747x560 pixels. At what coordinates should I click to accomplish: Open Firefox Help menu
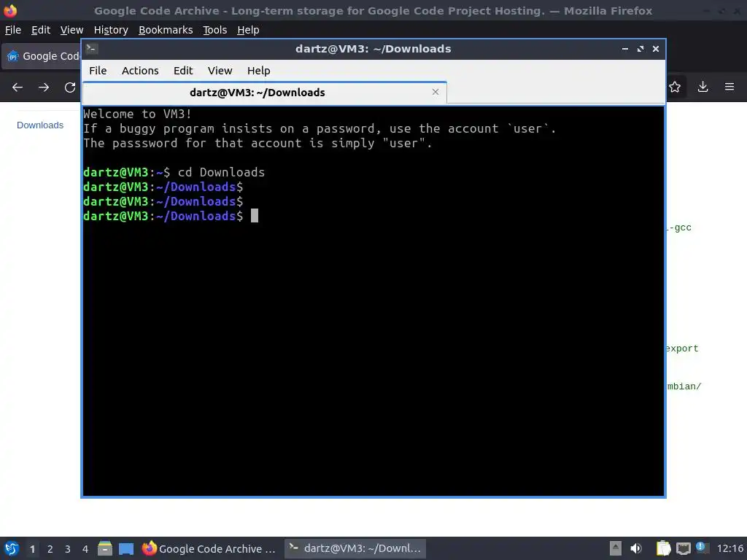point(248,30)
